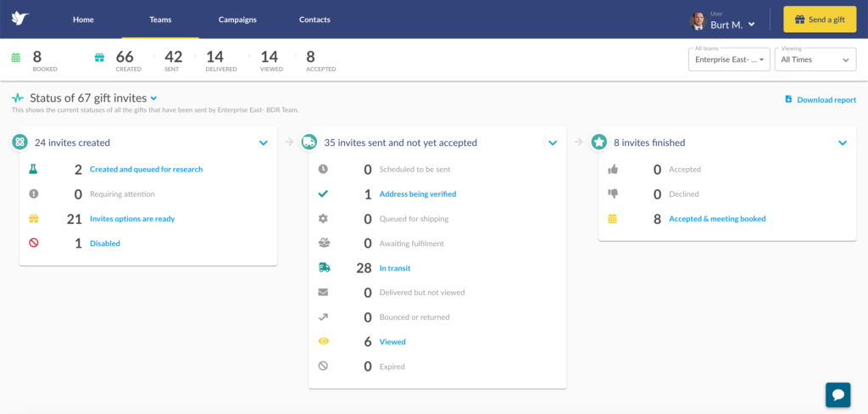Collapse the 35 invites sent card

553,143
